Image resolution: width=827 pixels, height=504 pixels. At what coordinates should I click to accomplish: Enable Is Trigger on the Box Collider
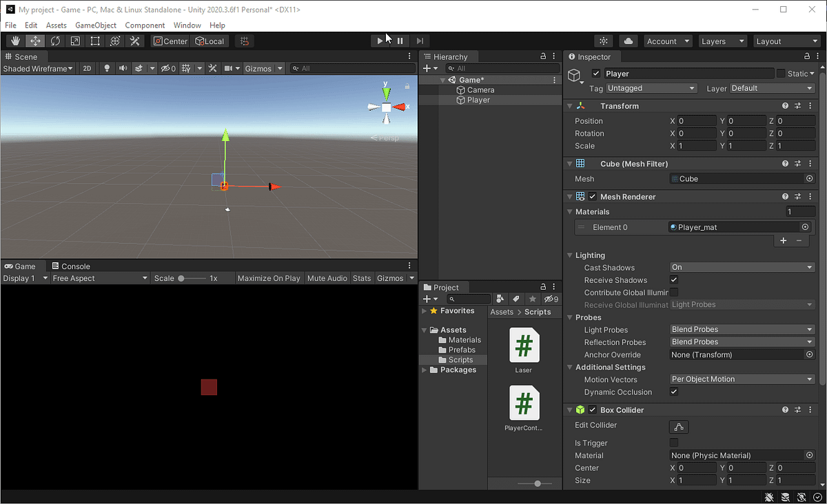click(x=673, y=443)
